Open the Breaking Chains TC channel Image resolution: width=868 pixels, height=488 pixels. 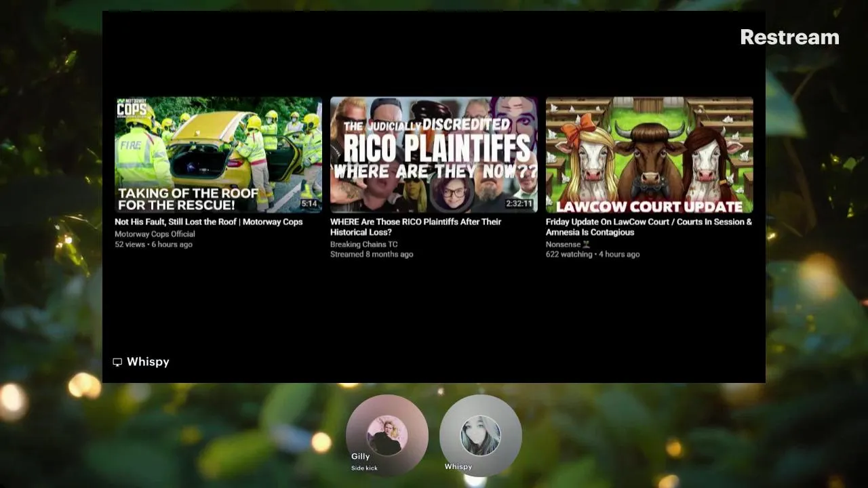(363, 244)
